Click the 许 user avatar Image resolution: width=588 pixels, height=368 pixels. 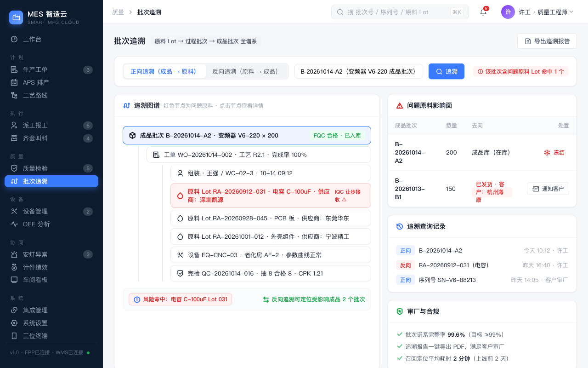coord(508,12)
